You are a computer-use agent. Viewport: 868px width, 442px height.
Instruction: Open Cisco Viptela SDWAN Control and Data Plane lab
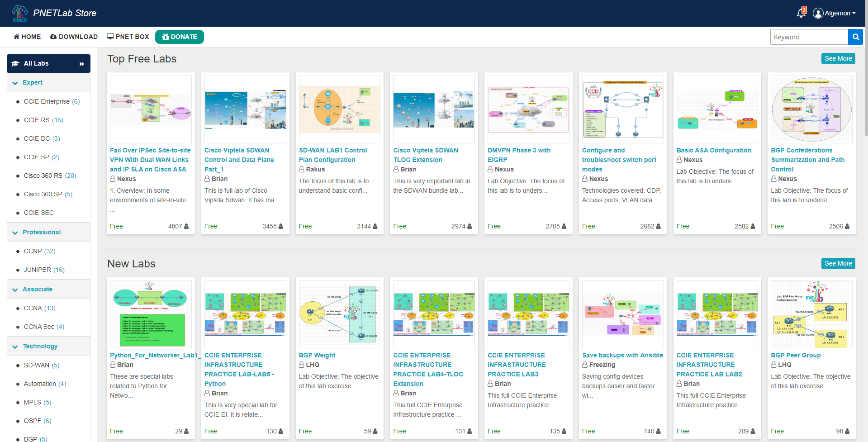(239, 160)
